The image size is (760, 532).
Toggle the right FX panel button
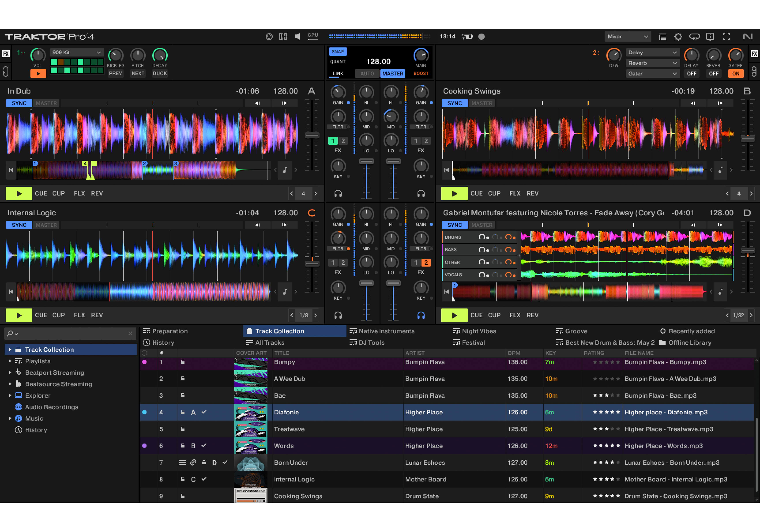point(754,54)
